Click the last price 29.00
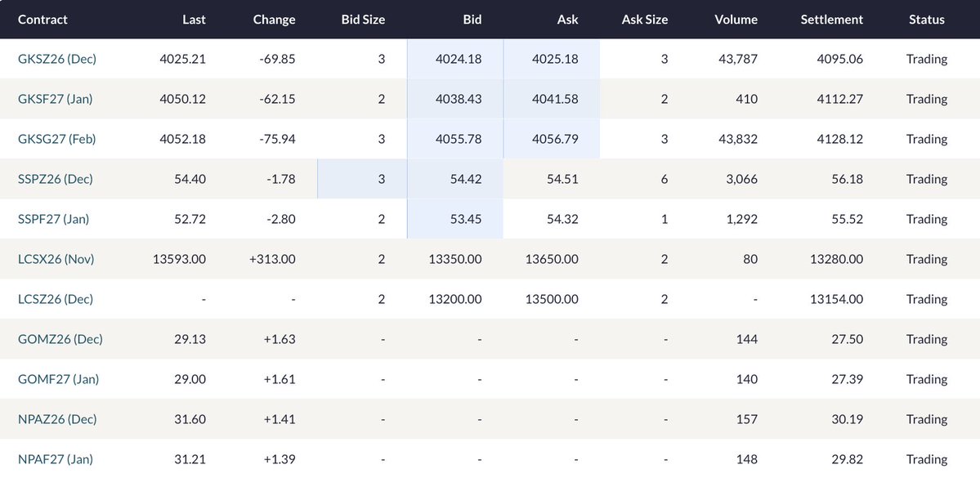980x478 pixels. click(x=190, y=378)
